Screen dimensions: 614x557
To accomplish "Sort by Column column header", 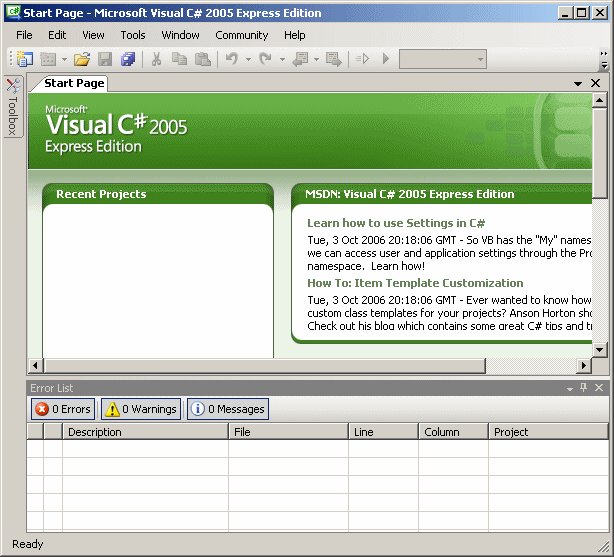I will [453, 432].
